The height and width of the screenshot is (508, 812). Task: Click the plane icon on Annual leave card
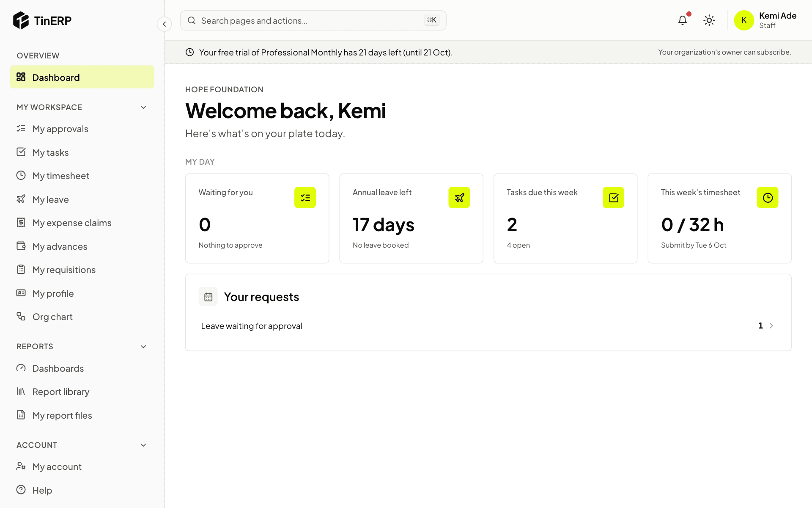click(459, 197)
